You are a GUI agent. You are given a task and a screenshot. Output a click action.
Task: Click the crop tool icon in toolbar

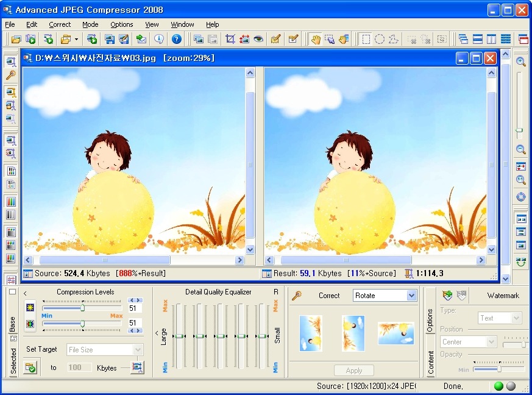click(230, 39)
